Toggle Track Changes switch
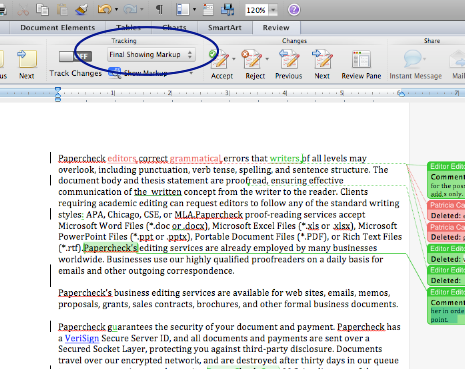The width and height of the screenshot is (465, 369). (75, 56)
